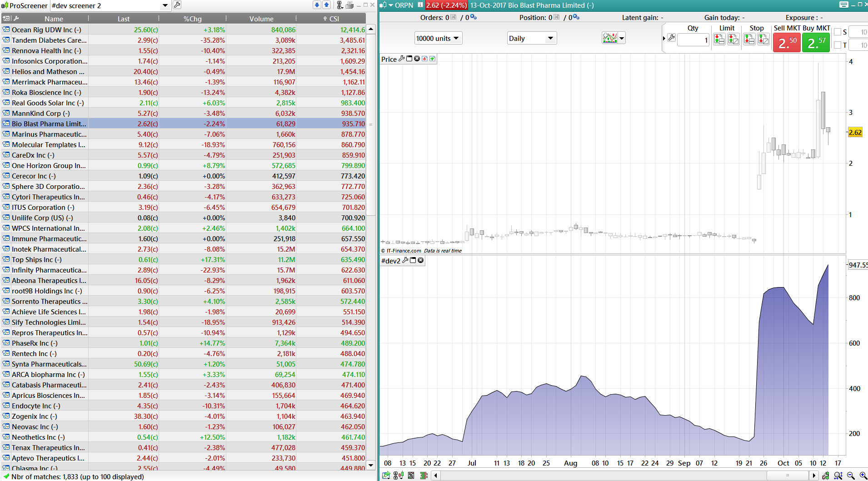Open the 10000 units dropdown
The image size is (868, 481).
point(438,38)
